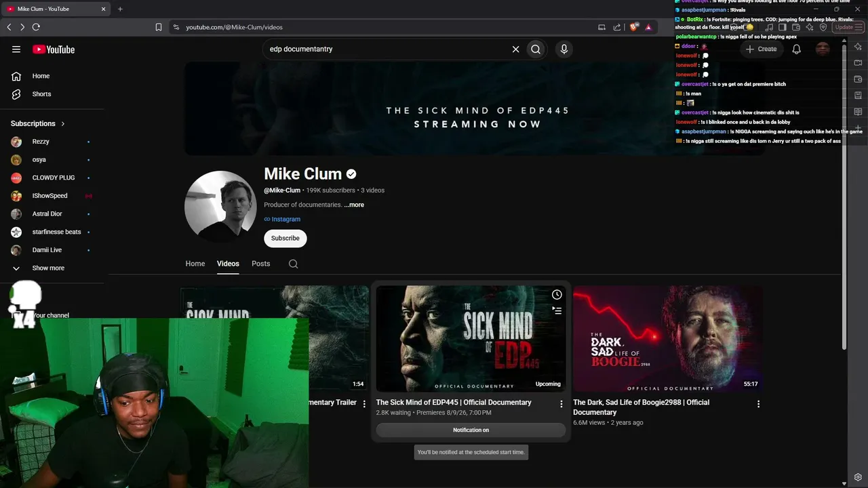Open options for EDP445 documentary video
The width and height of the screenshot is (868, 488).
tap(561, 404)
